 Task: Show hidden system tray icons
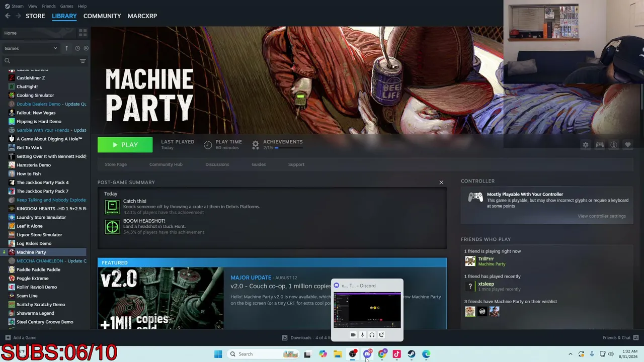(x=570, y=354)
